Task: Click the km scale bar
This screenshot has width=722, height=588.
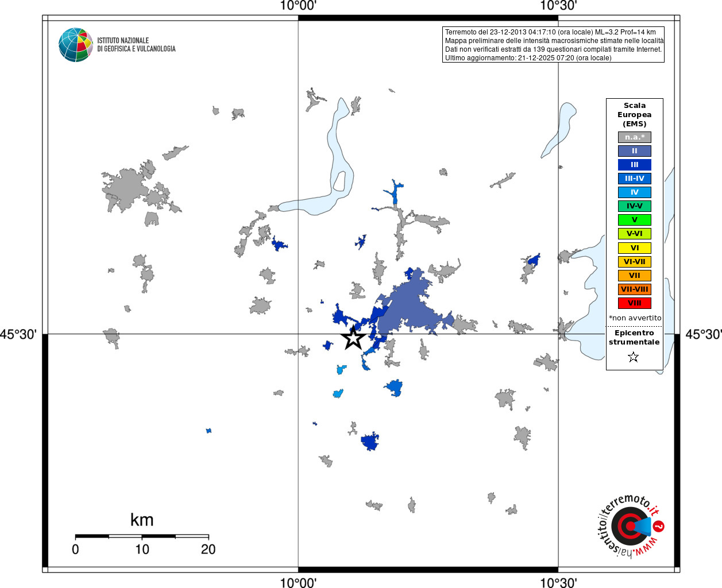Action: point(142,536)
